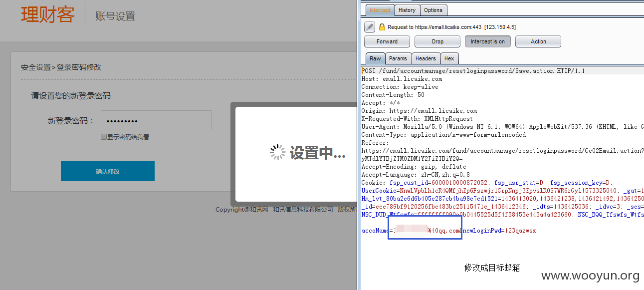Click the Content-Length: 50 line
Screen dimensions: 644x290
[393, 95]
